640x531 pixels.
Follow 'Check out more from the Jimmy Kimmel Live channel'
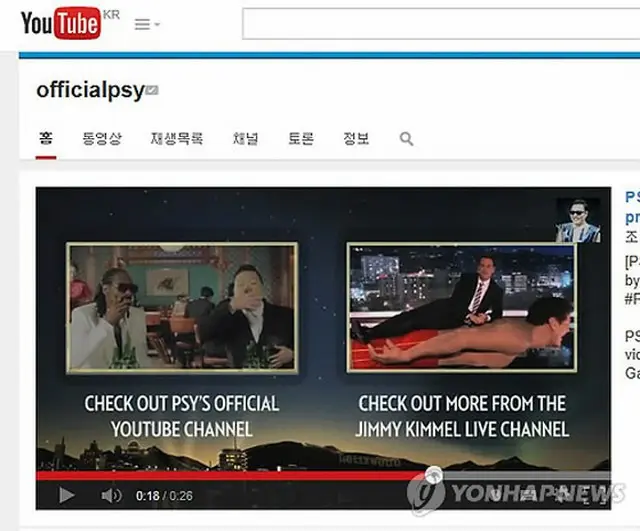[462, 416]
